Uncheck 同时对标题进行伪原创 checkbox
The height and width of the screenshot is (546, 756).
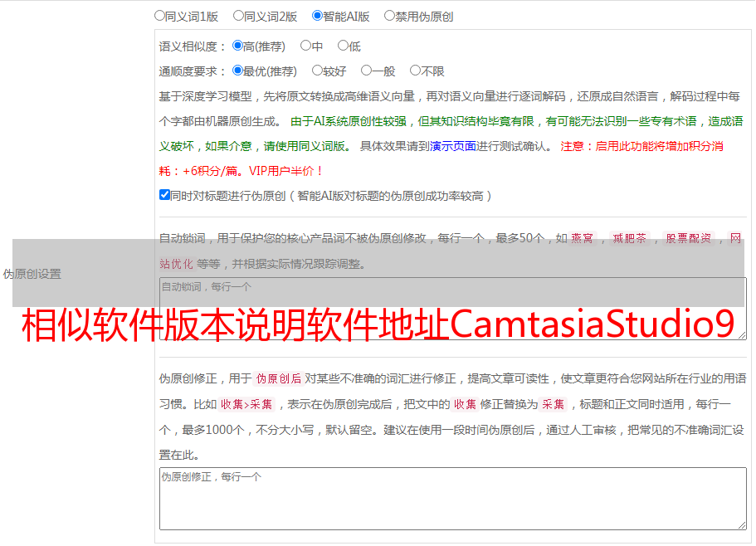[164, 195]
